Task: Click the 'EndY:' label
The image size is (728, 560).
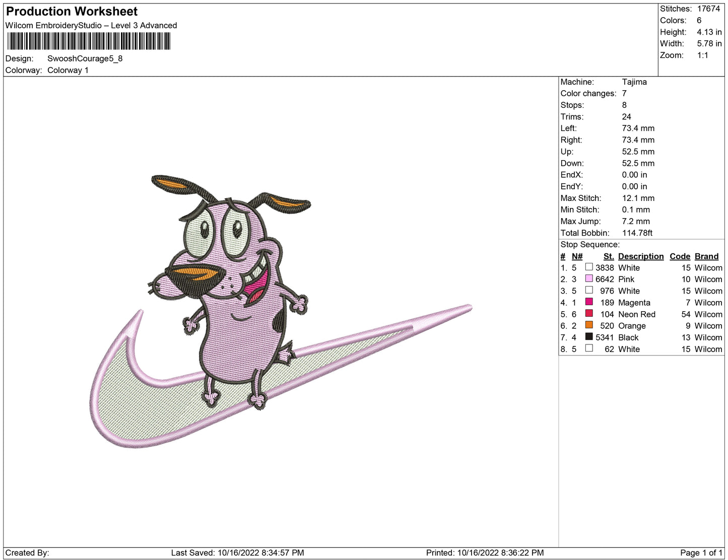Action: point(572,186)
